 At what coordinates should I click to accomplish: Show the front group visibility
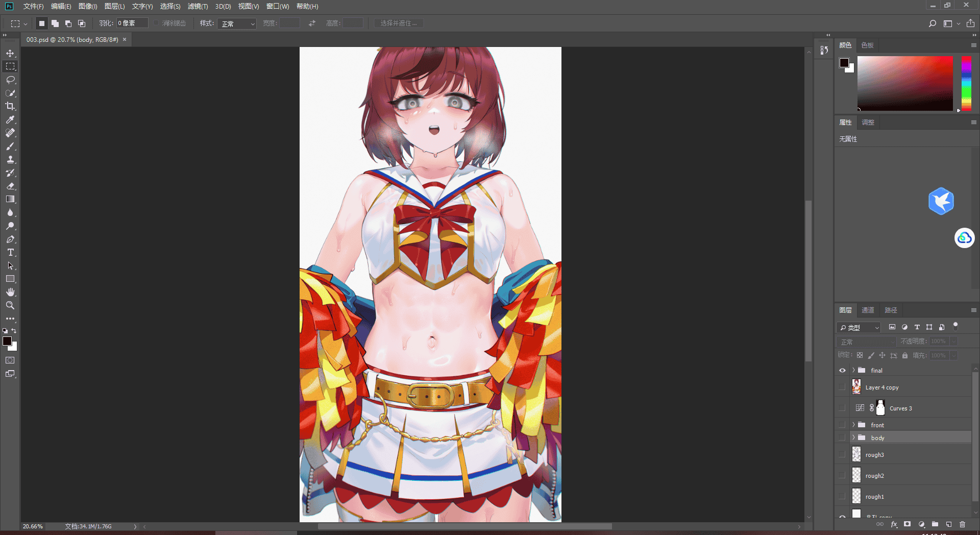[x=842, y=425]
